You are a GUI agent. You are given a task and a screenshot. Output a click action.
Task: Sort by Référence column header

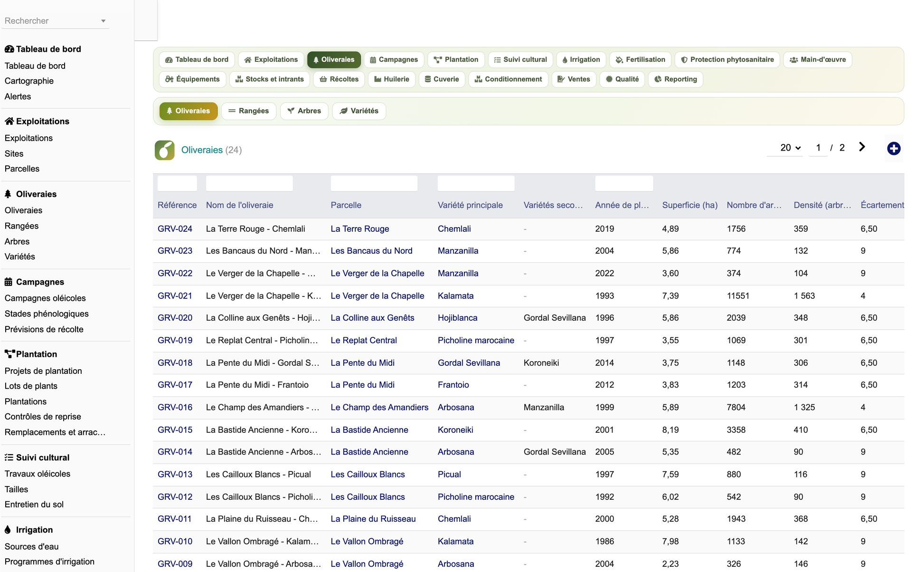tap(177, 205)
